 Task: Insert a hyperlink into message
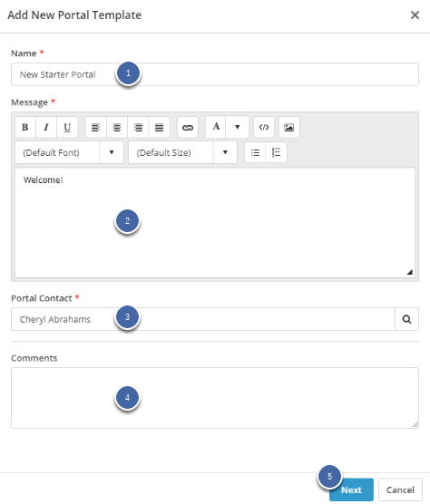tap(188, 127)
